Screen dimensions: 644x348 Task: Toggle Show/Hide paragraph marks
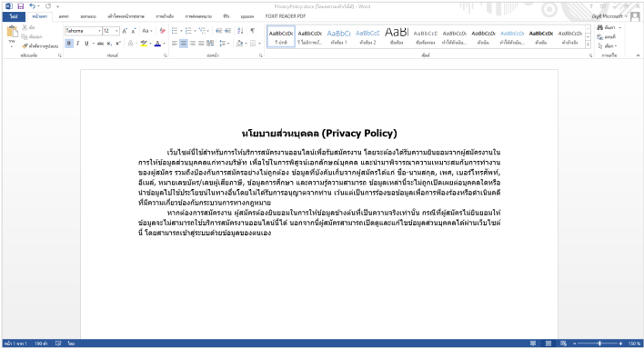pyautogui.click(x=253, y=31)
